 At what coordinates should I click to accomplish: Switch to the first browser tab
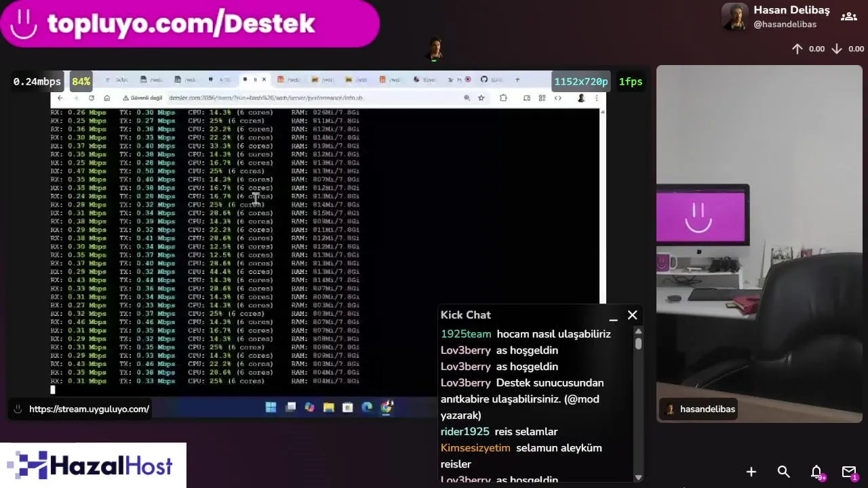point(117,80)
